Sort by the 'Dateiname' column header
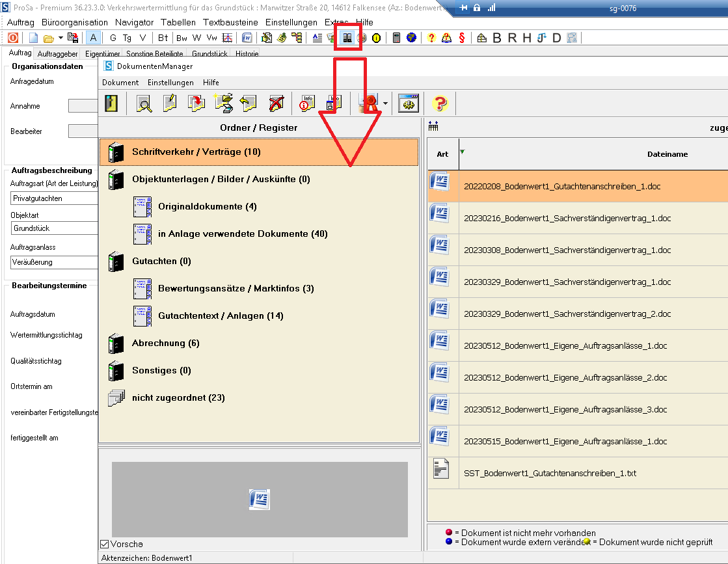This screenshot has width=728, height=564. pyautogui.click(x=667, y=154)
